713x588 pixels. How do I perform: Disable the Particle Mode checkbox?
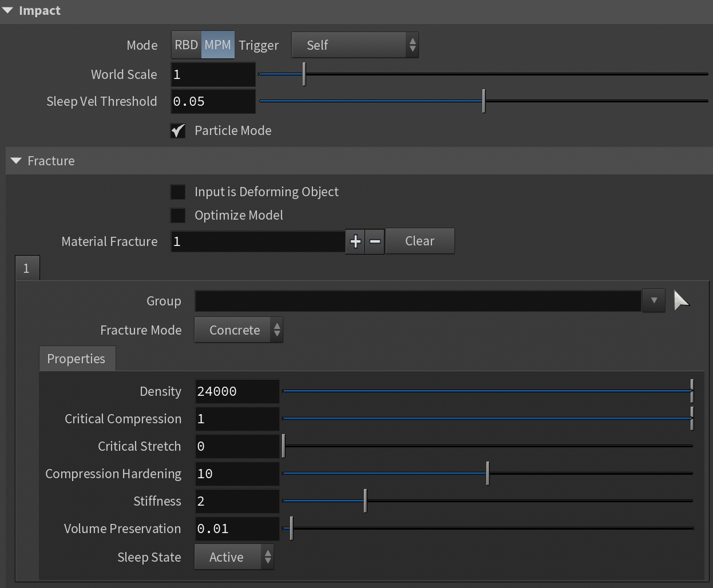tap(178, 131)
